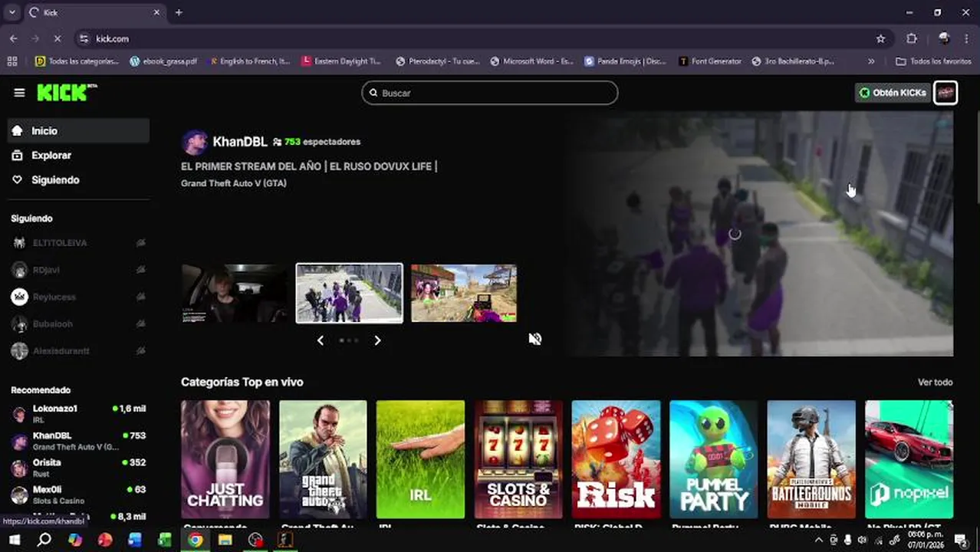
Task: Open the taskbar clock and date
Action: point(926,540)
